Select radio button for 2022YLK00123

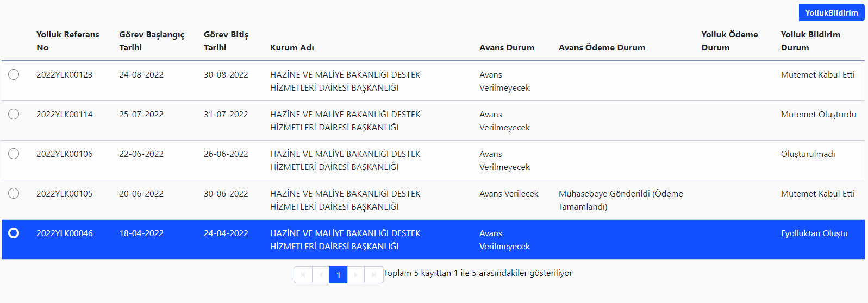click(14, 74)
